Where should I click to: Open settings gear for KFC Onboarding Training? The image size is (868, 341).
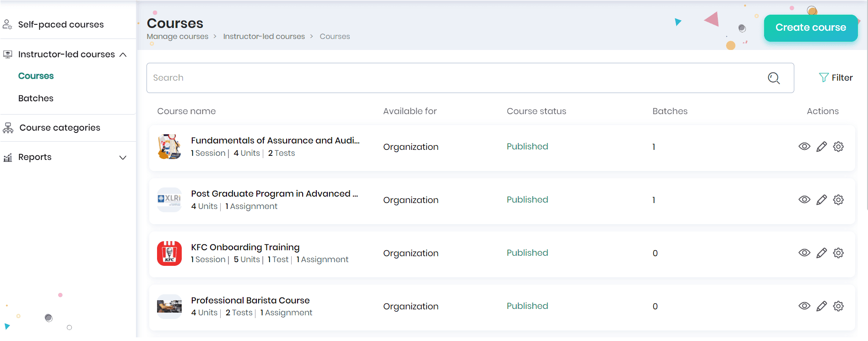(x=838, y=253)
